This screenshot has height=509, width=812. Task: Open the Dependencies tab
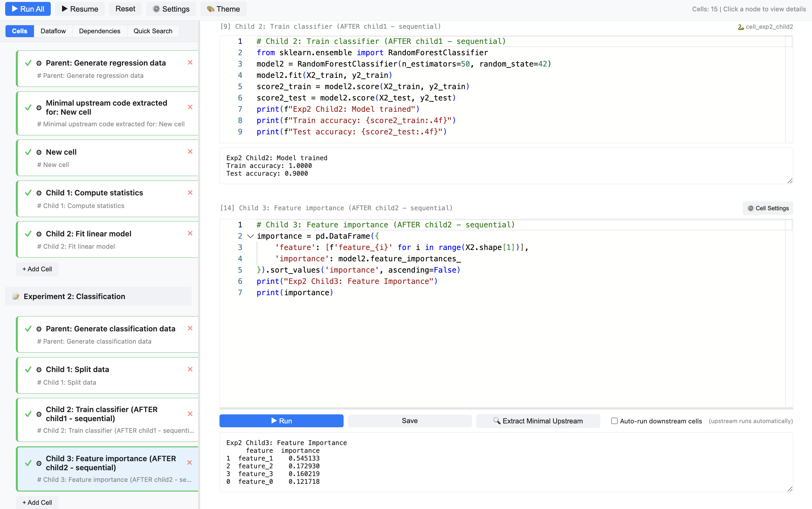(99, 31)
